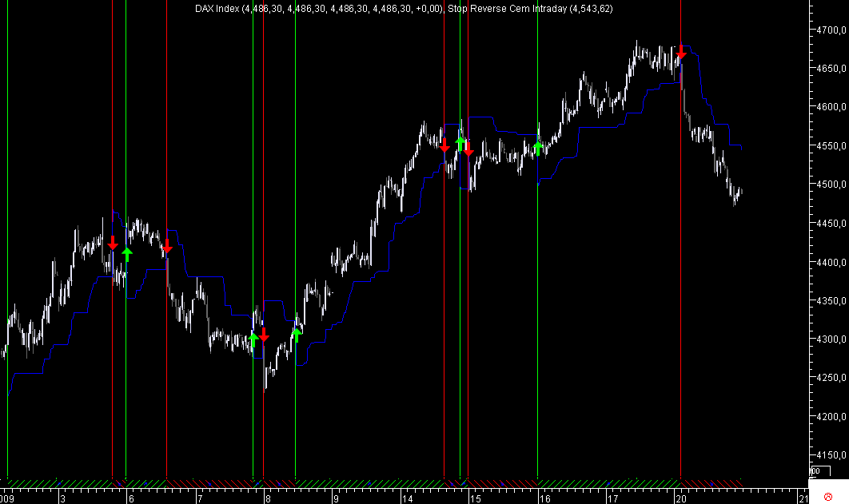Click the 4550,0 price axis label
Image resolution: width=849 pixels, height=504 pixels.
pyautogui.click(x=831, y=146)
